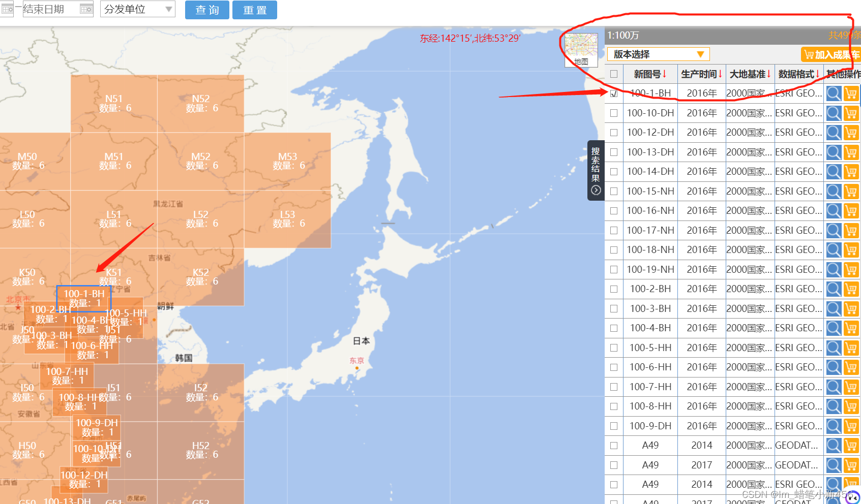Click the magnifier icon for row 100-10-DH
Screen dimensions: 861x504
(x=834, y=113)
